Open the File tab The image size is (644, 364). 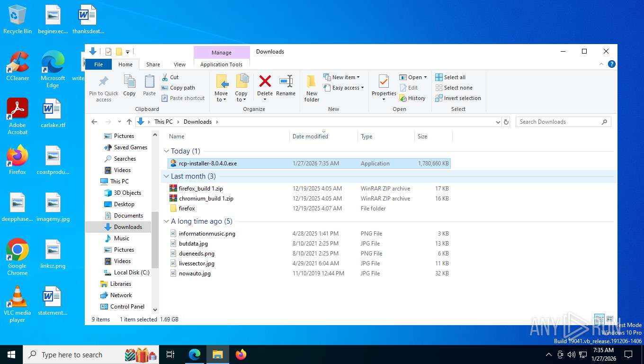tap(98, 64)
